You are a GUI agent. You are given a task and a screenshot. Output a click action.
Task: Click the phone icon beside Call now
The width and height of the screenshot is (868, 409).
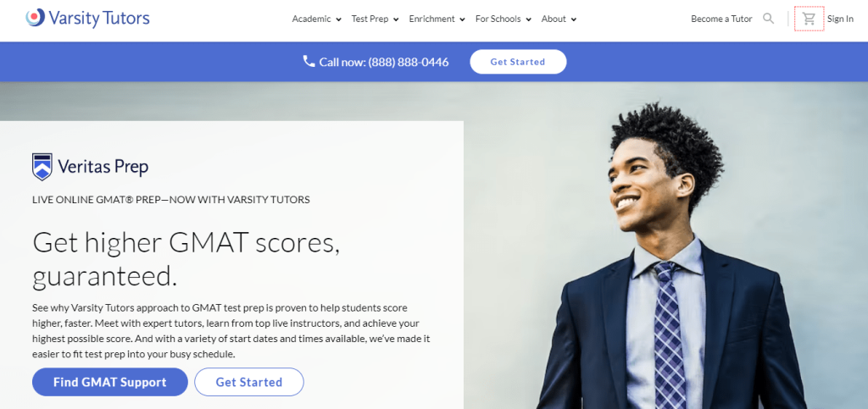click(x=309, y=61)
